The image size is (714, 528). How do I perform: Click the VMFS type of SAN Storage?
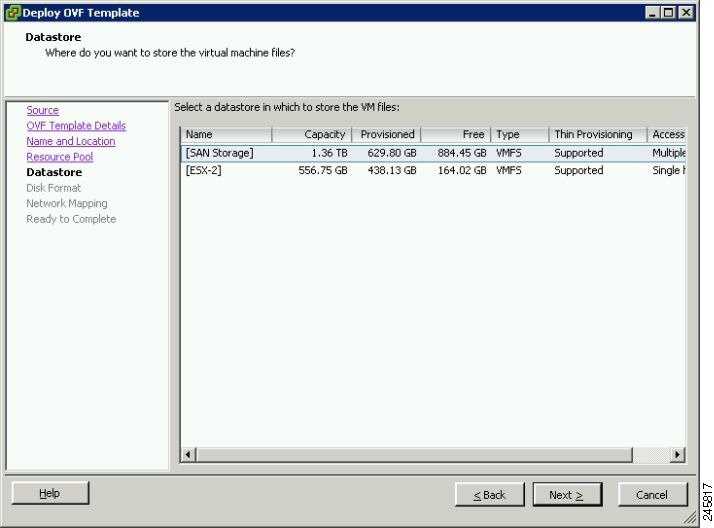pos(509,153)
